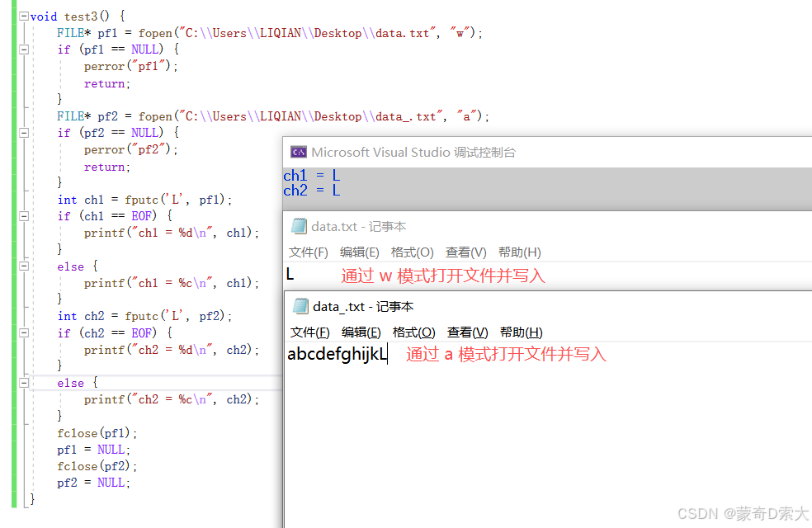
Task: Click the printf ch2 %c line
Action: click(x=172, y=399)
